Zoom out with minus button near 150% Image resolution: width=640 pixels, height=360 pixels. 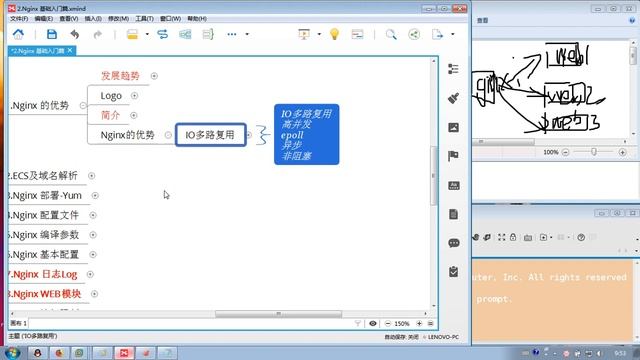[x=388, y=323]
